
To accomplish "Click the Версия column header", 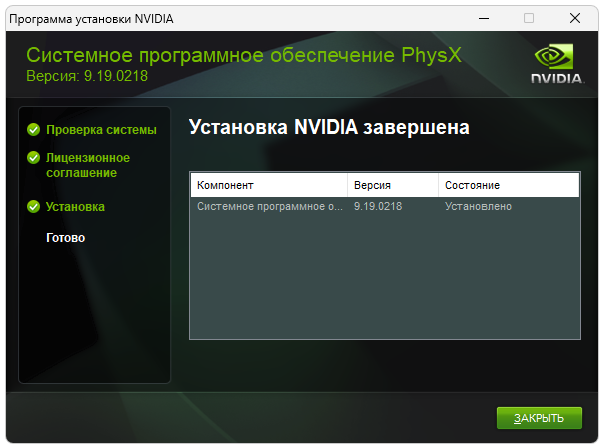I will 393,185.
